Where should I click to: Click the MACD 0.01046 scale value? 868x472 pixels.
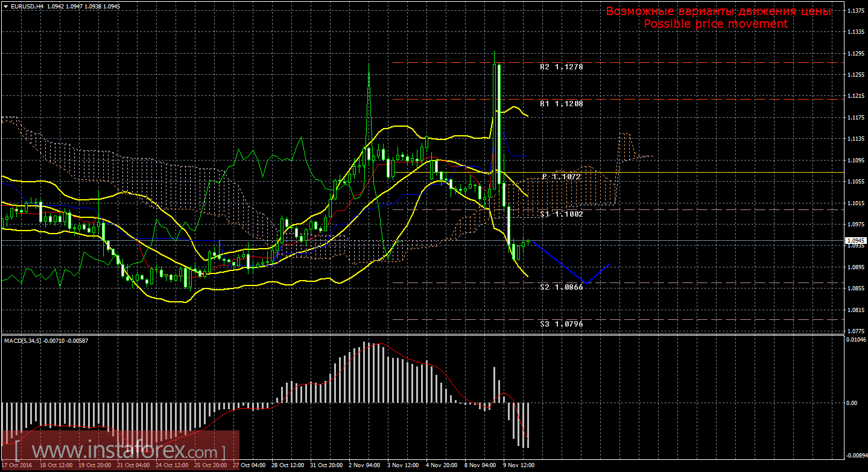coord(856,340)
